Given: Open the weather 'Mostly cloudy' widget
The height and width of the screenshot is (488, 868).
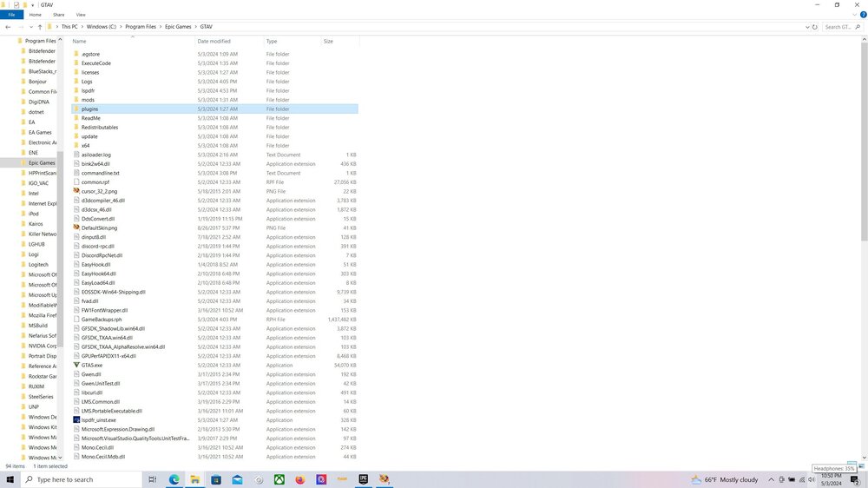Looking at the screenshot, I should point(725,479).
